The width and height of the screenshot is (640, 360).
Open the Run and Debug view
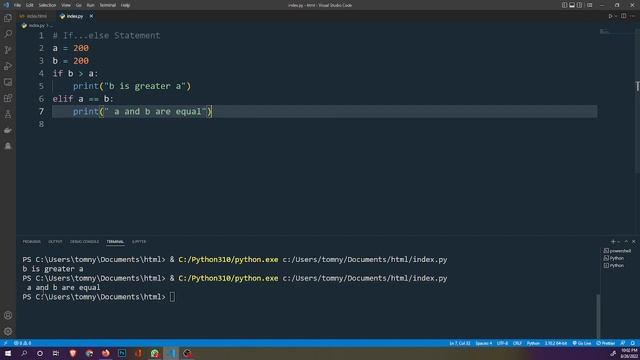(8, 66)
